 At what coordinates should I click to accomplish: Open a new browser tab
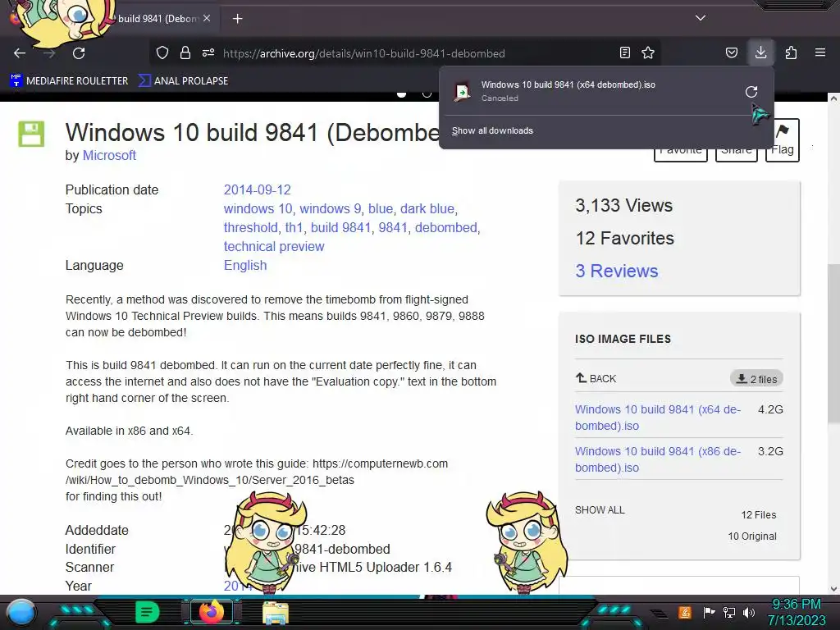pyautogui.click(x=237, y=19)
